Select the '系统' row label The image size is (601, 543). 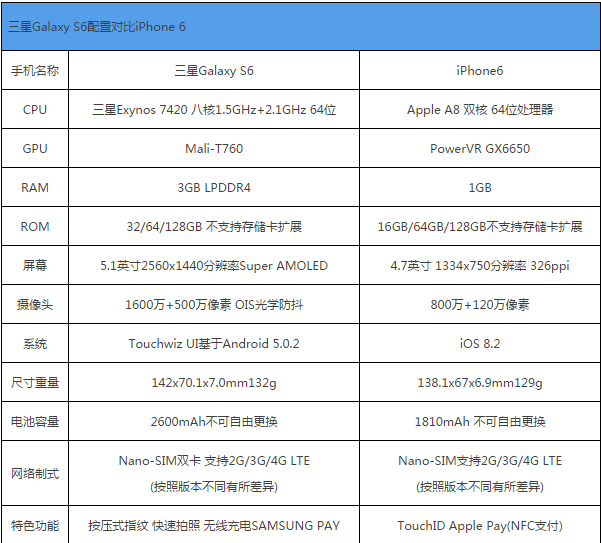(x=35, y=344)
